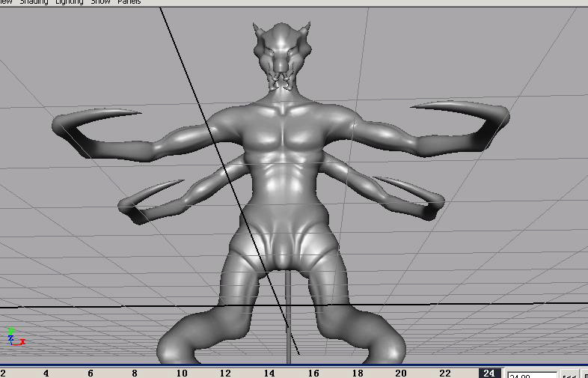
Task: Open the Lighting menu
Action: 70,2
